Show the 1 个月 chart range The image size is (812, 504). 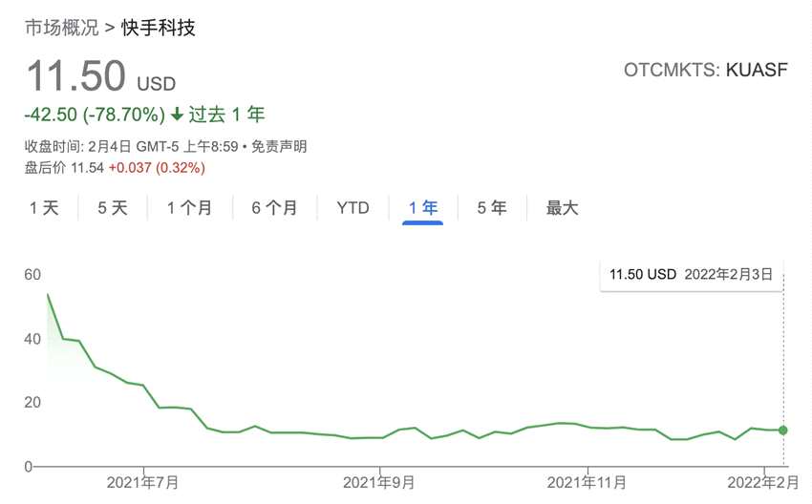[x=189, y=208]
